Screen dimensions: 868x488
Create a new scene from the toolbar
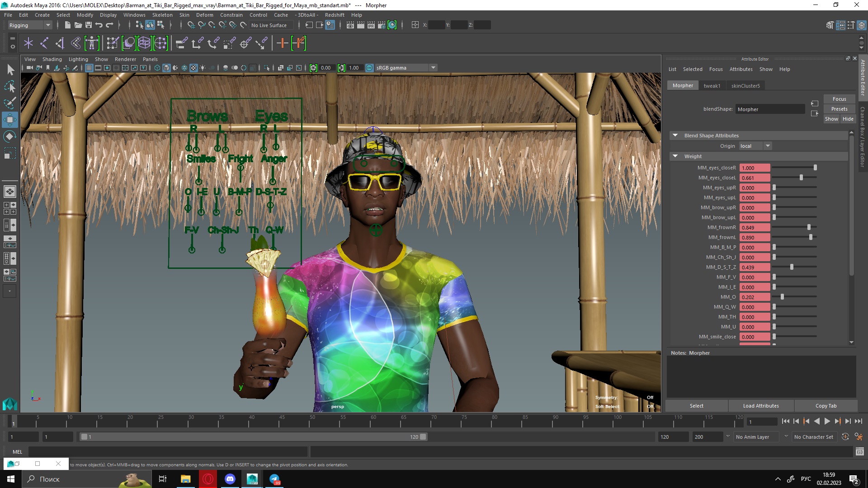(x=67, y=25)
